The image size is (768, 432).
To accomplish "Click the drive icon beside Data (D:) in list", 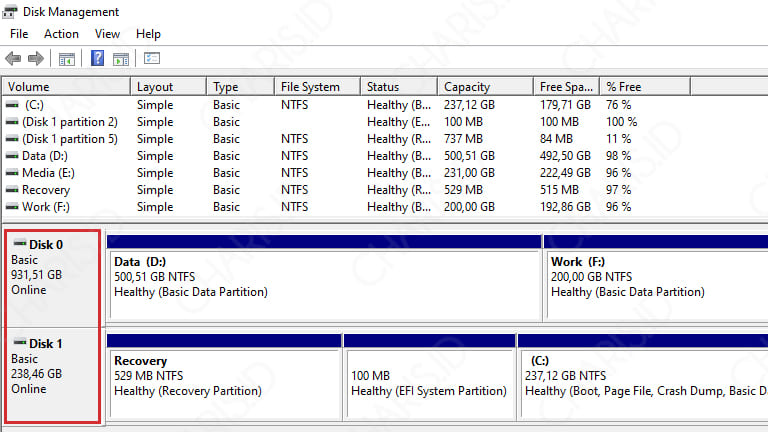I will click(x=12, y=156).
